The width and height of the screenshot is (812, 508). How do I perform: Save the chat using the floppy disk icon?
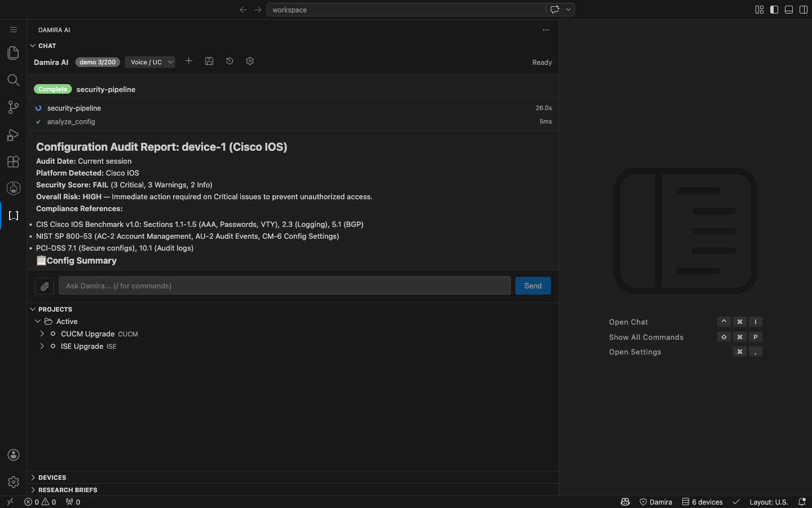click(209, 61)
